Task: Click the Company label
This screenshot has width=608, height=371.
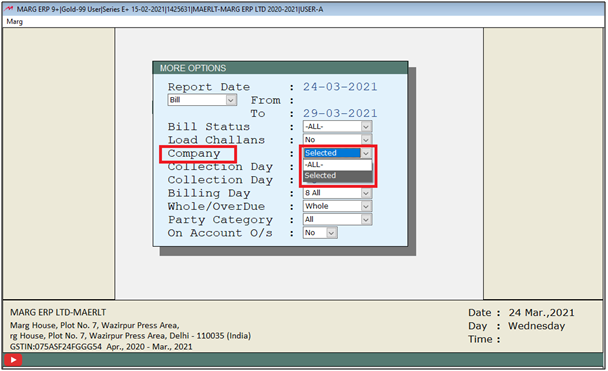Action: click(194, 154)
